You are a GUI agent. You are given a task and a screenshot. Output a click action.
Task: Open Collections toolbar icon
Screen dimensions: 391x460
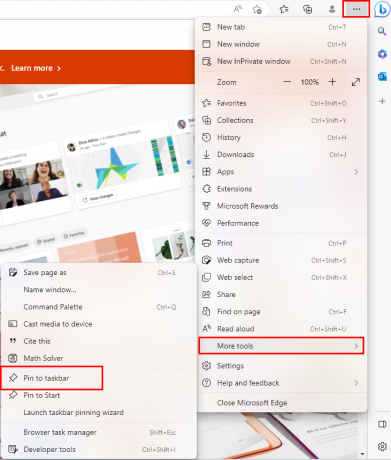point(307,9)
